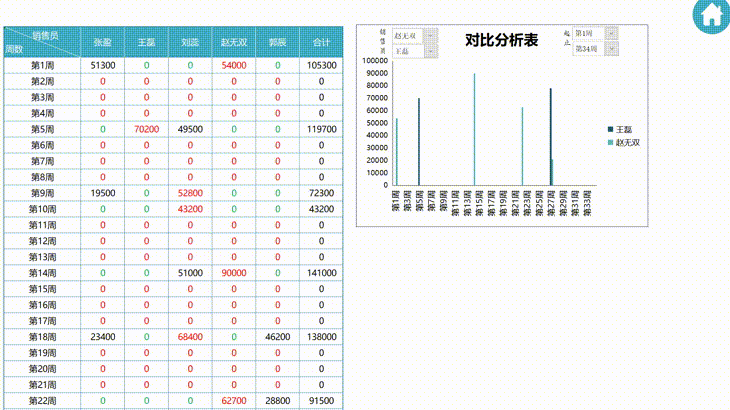Click the 第22周 row label
Screen dimensions: 730x410
click(x=42, y=401)
